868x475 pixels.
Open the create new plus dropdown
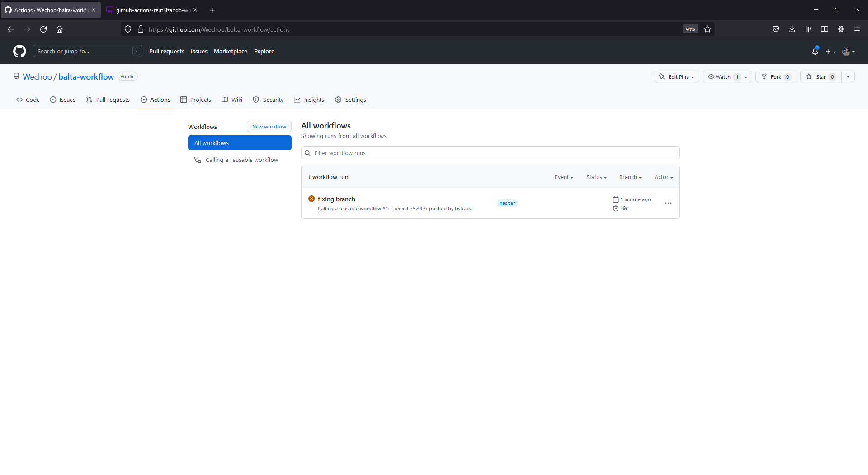pos(830,52)
